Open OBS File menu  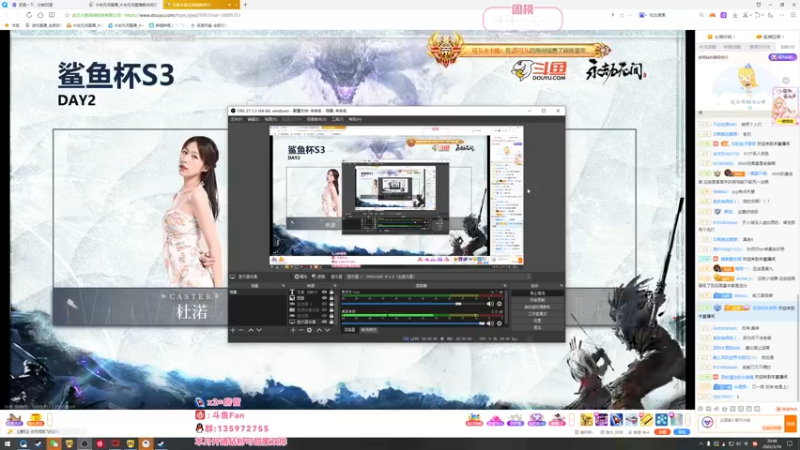236,119
